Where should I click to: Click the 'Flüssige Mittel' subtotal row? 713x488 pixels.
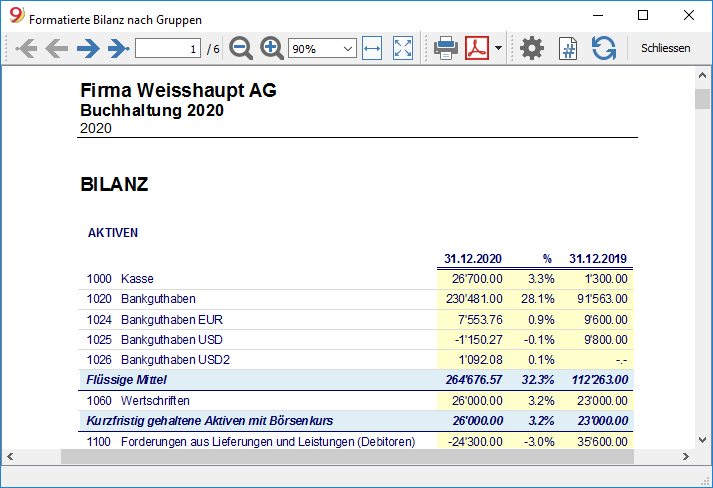[355, 380]
